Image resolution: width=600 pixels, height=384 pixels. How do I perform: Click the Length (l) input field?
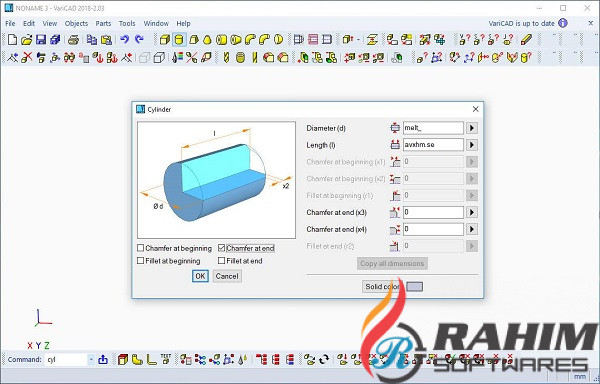(x=433, y=145)
